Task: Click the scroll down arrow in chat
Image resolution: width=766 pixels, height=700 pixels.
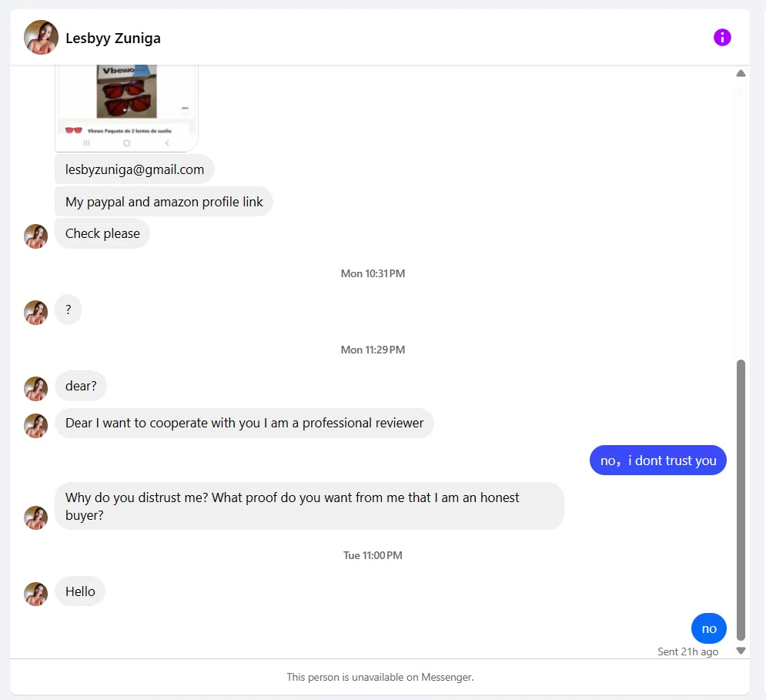Action: tap(741, 651)
